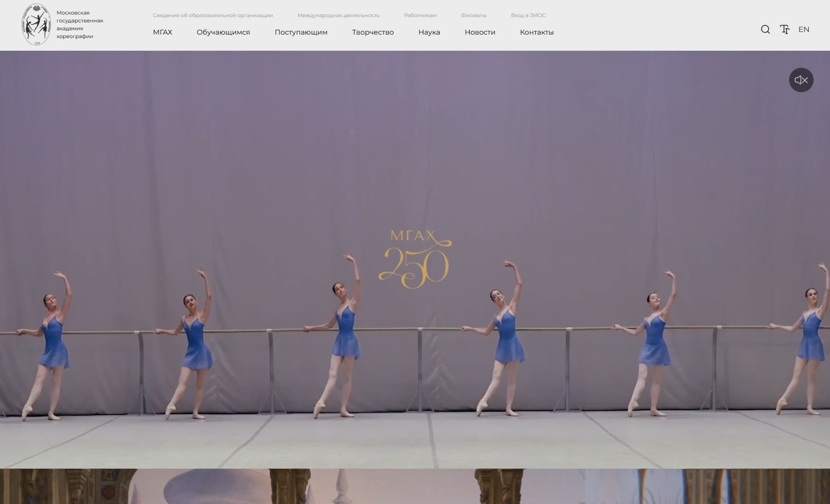Click the text size accessibility icon
The height and width of the screenshot is (504, 830).
click(784, 29)
